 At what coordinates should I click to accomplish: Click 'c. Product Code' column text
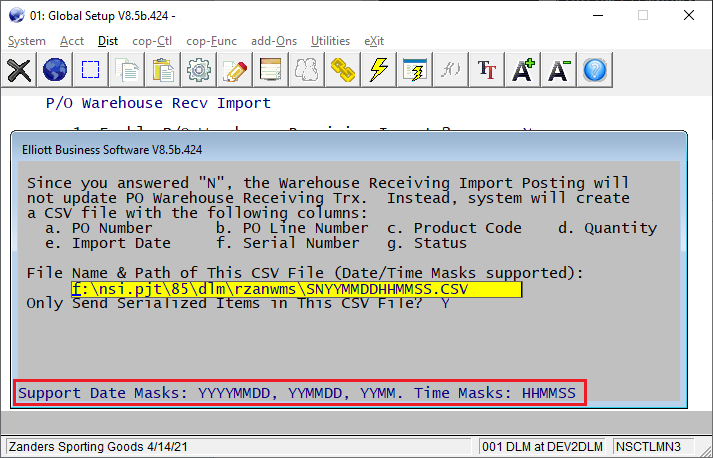454,228
